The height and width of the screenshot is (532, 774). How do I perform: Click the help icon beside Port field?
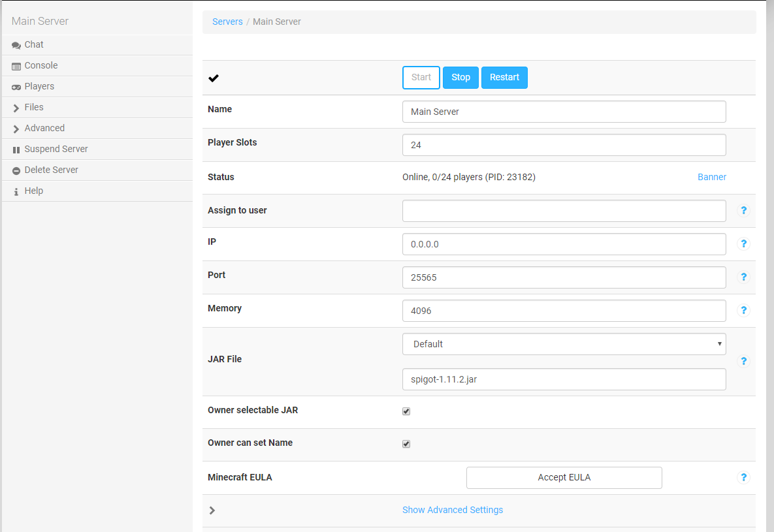pyautogui.click(x=743, y=277)
